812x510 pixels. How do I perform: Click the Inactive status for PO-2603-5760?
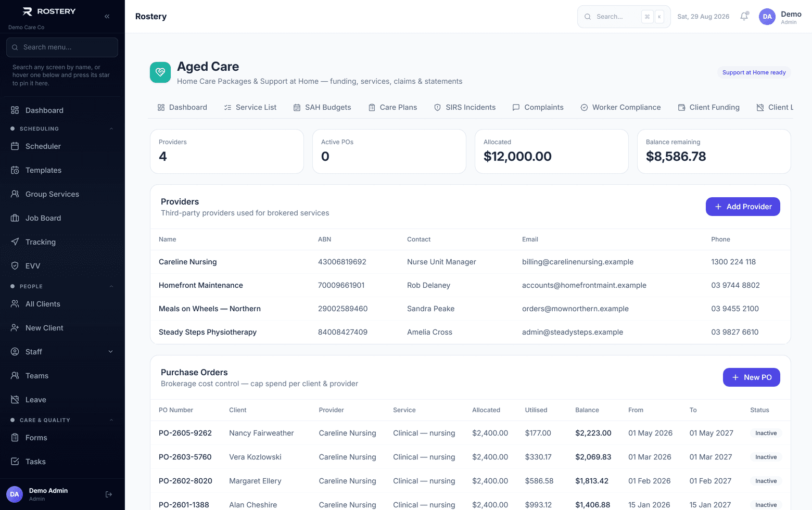point(766,457)
